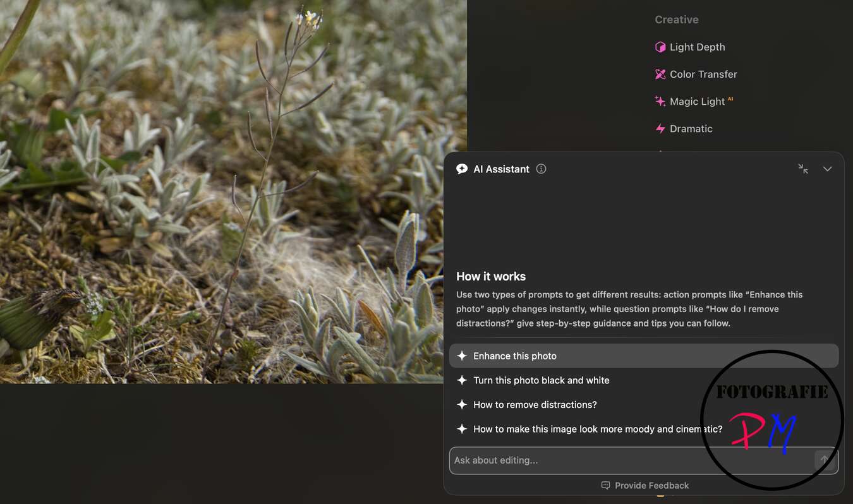Pick the "How to remove distractions?" prompt
853x504 pixels.
[x=535, y=405]
